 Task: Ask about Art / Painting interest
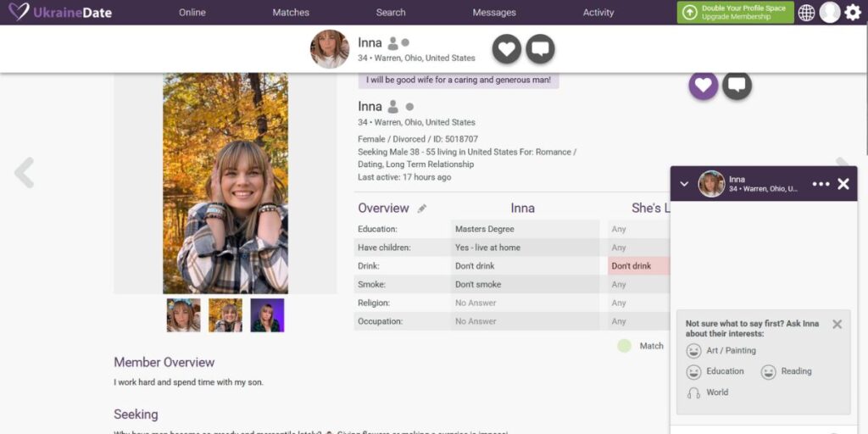[x=731, y=350]
